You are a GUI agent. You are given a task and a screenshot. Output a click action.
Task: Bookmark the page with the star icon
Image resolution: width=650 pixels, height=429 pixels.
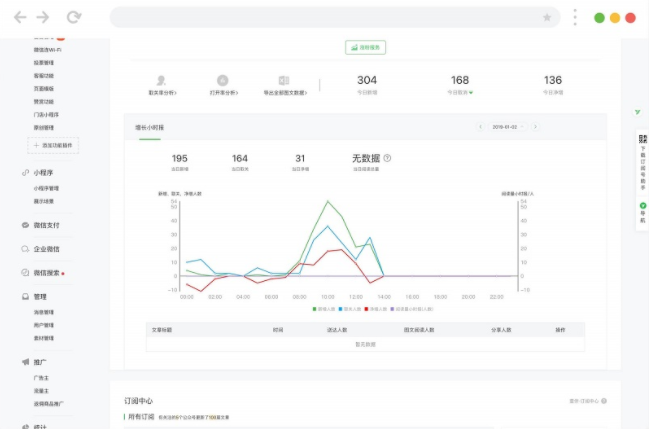click(547, 17)
